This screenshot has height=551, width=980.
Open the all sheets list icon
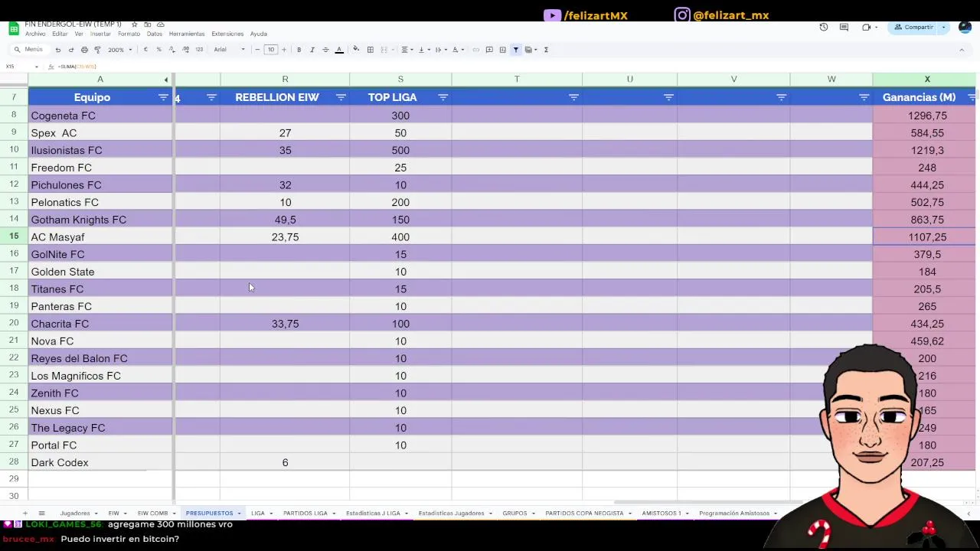pos(41,514)
